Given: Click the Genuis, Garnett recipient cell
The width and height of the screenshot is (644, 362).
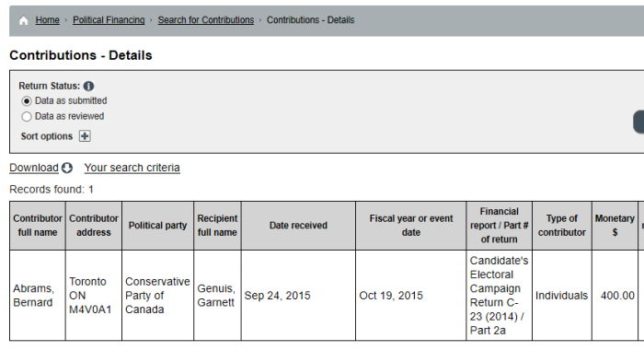Looking at the screenshot, I should [x=217, y=296].
